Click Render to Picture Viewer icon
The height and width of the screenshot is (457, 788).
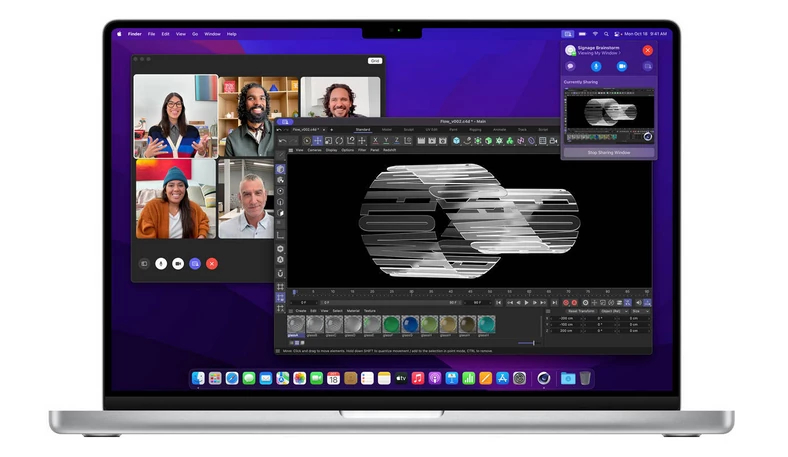click(x=432, y=141)
